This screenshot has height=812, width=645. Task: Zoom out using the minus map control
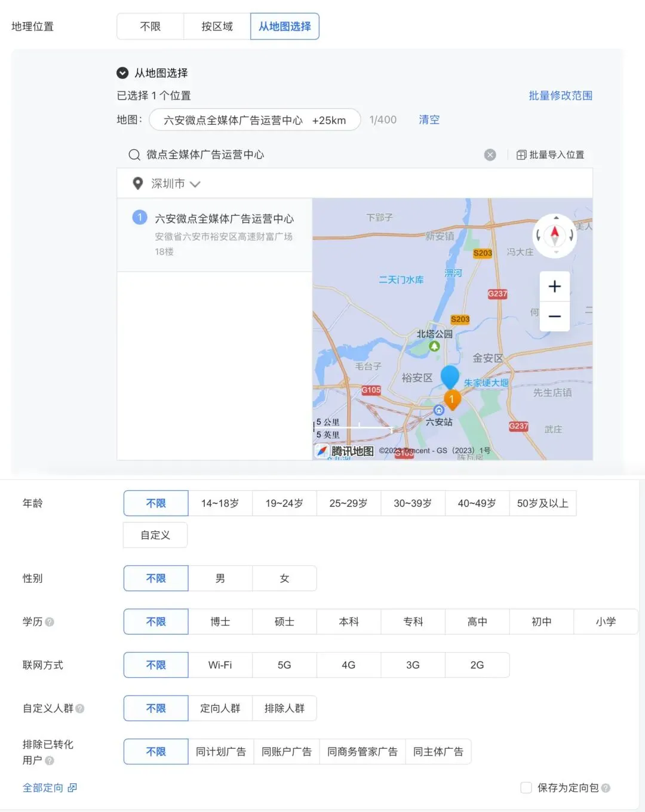554,316
